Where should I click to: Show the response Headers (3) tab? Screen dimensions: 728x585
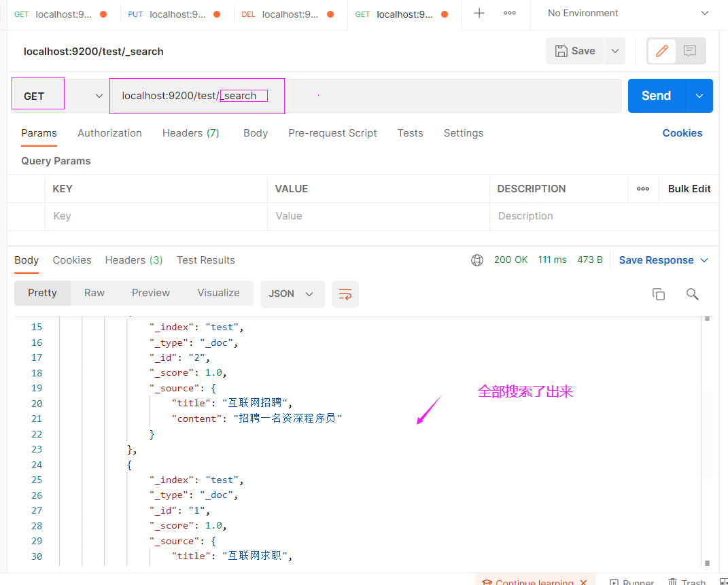point(134,260)
